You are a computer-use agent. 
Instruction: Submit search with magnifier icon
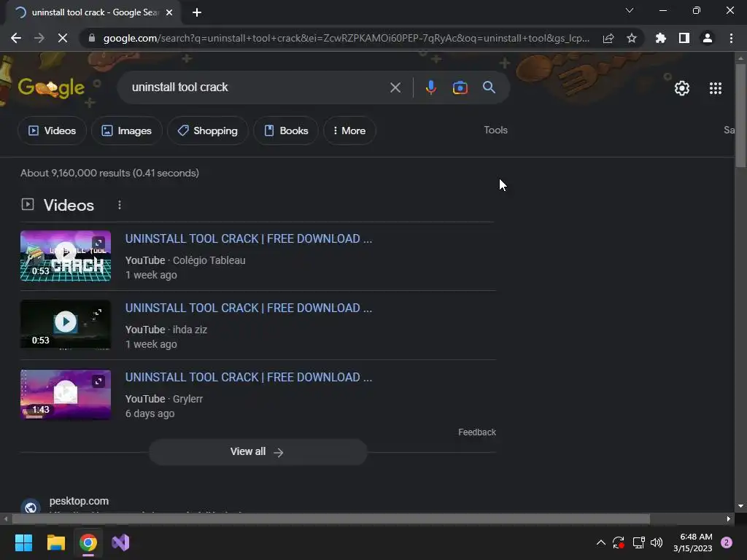[x=489, y=87]
